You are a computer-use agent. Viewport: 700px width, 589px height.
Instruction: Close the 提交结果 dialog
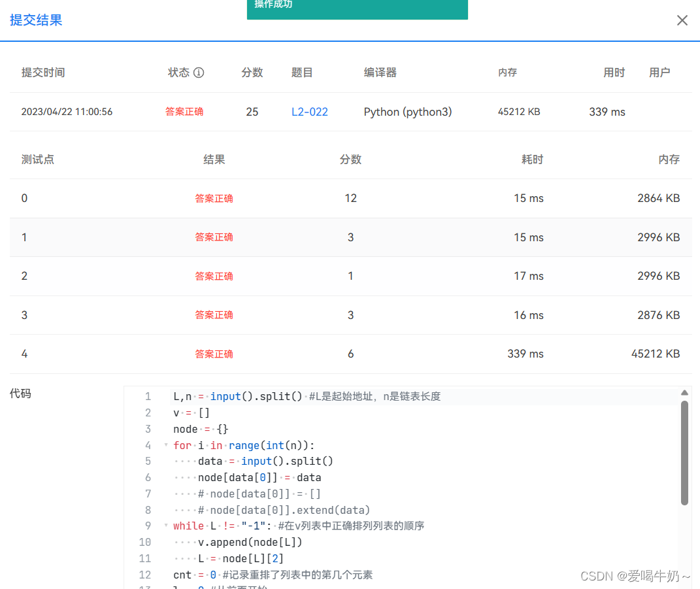[682, 20]
